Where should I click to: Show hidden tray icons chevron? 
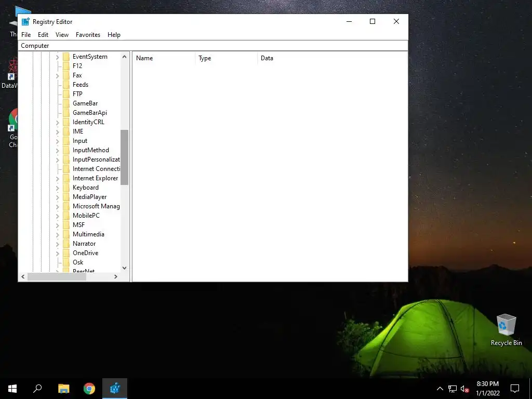tap(440, 389)
